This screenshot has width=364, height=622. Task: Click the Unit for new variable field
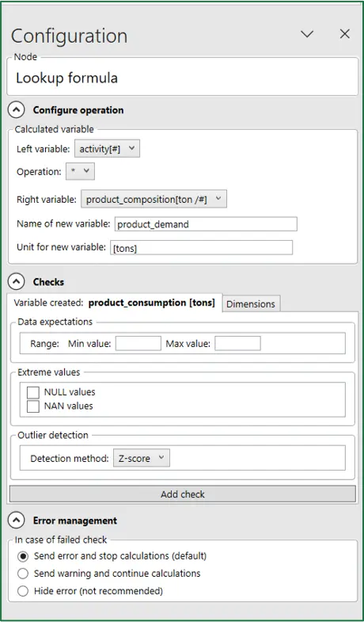tap(202, 247)
